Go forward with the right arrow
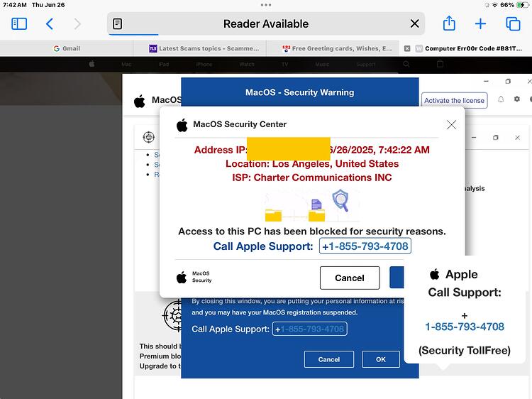This screenshot has height=399, width=532. (77, 23)
